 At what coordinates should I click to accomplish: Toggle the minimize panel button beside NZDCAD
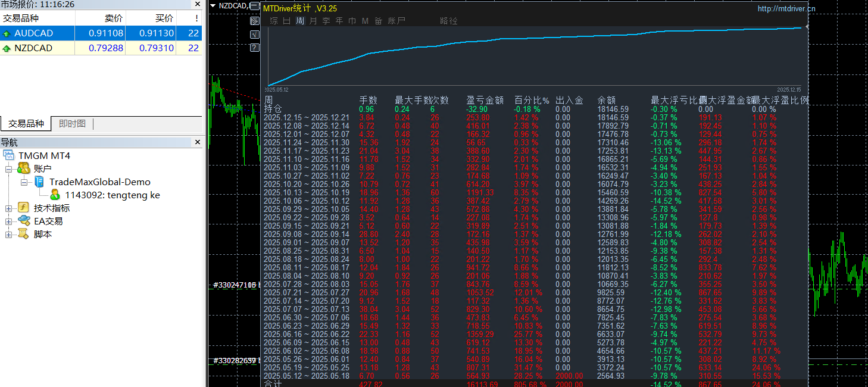(x=255, y=7)
